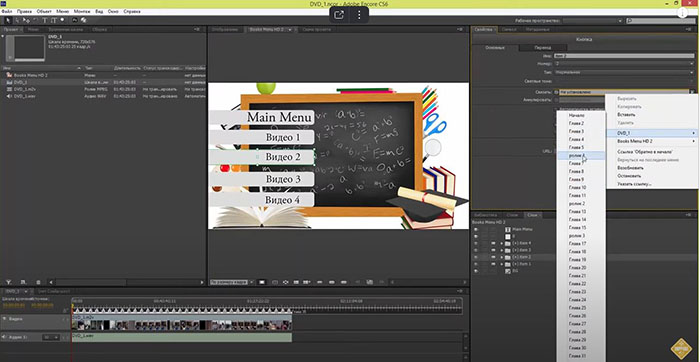Image resolution: width=700 pixels, height=362 pixels.
Task: Click the DVD_1.wav audio file icon
Action: 9,96
